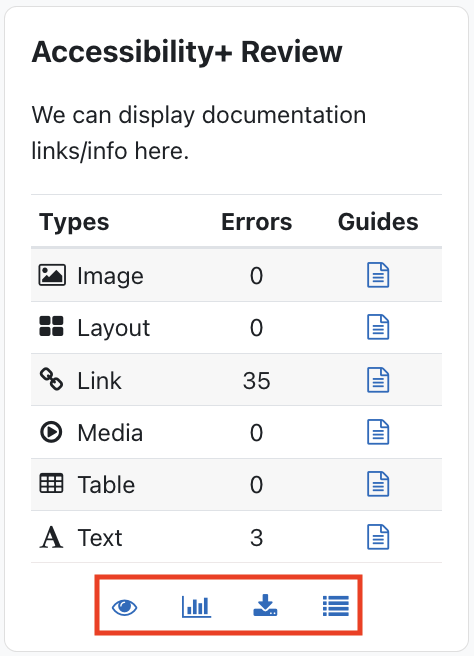Select the Link chain icon

pyautogui.click(x=51, y=379)
